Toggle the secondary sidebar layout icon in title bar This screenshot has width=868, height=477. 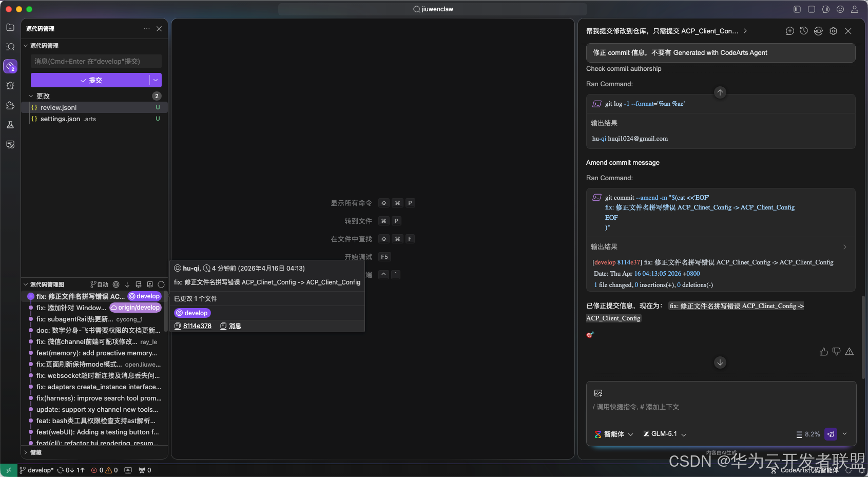pyautogui.click(x=826, y=9)
